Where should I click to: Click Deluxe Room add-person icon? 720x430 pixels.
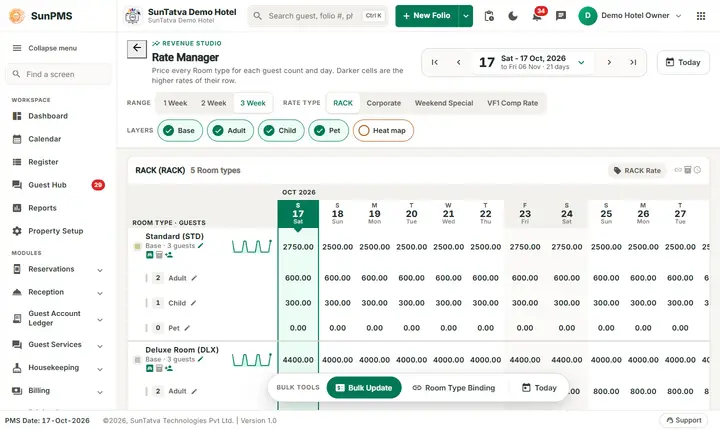[x=169, y=368]
